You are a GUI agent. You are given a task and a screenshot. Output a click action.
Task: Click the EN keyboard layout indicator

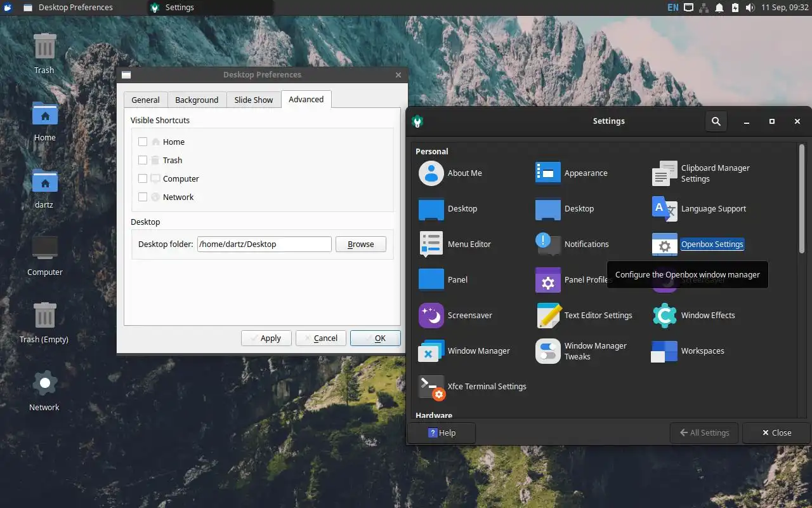pos(673,8)
